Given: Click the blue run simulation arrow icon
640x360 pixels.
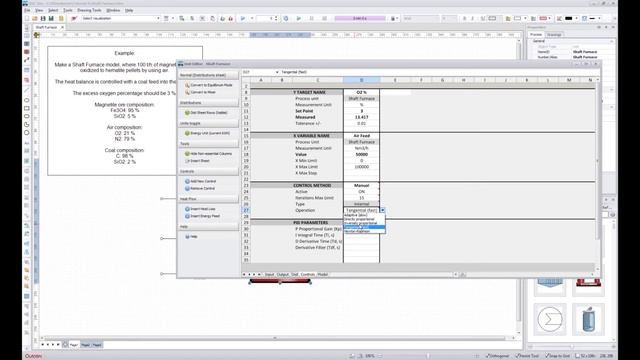Looking at the screenshot, I should 243,18.
